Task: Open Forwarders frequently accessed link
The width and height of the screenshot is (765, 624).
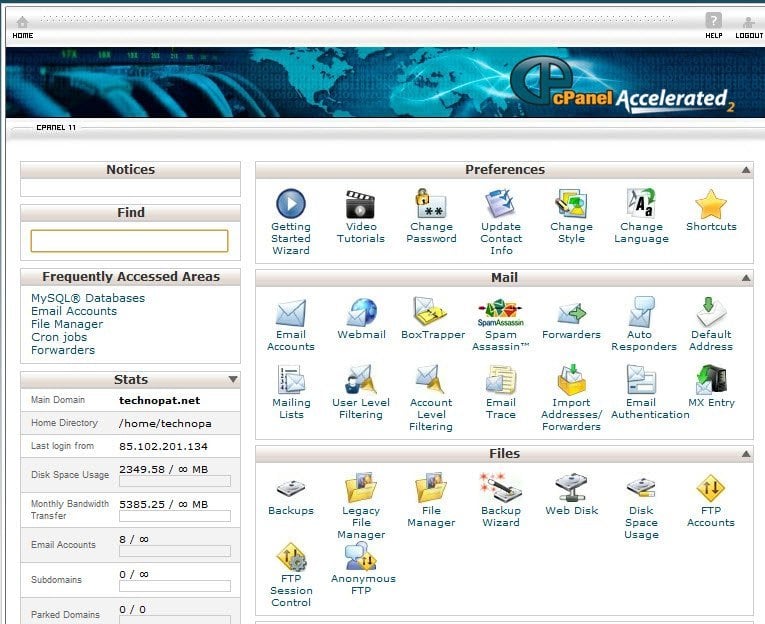Action: click(x=63, y=350)
